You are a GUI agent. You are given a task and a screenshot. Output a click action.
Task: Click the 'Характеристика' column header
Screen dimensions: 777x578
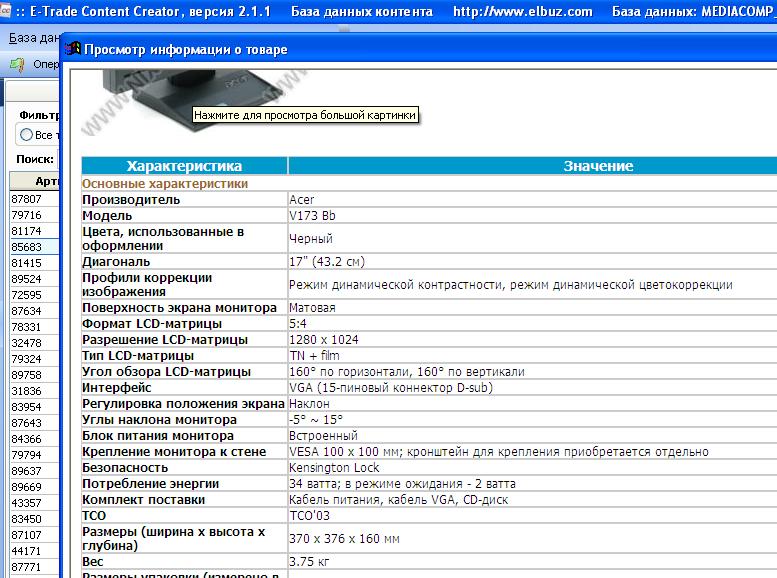point(184,166)
